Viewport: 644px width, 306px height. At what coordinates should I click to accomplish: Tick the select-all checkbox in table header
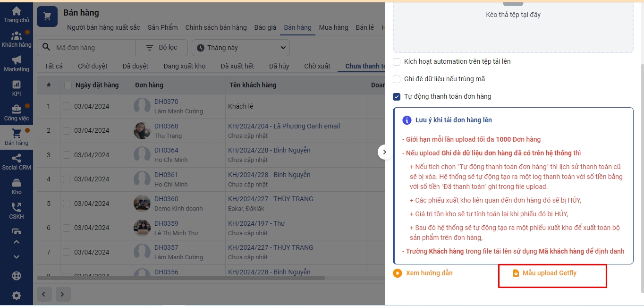(68, 85)
